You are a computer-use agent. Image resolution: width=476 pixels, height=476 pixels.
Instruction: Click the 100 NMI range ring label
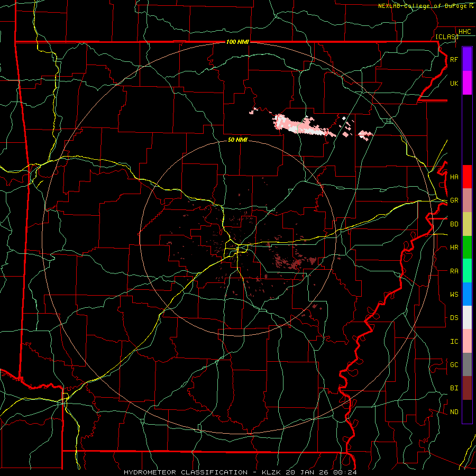click(237, 42)
